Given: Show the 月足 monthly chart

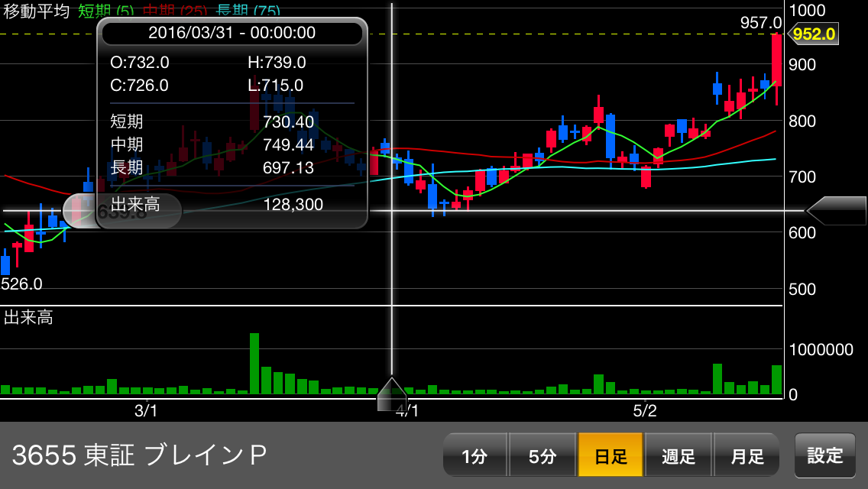Looking at the screenshot, I should 747,456.
